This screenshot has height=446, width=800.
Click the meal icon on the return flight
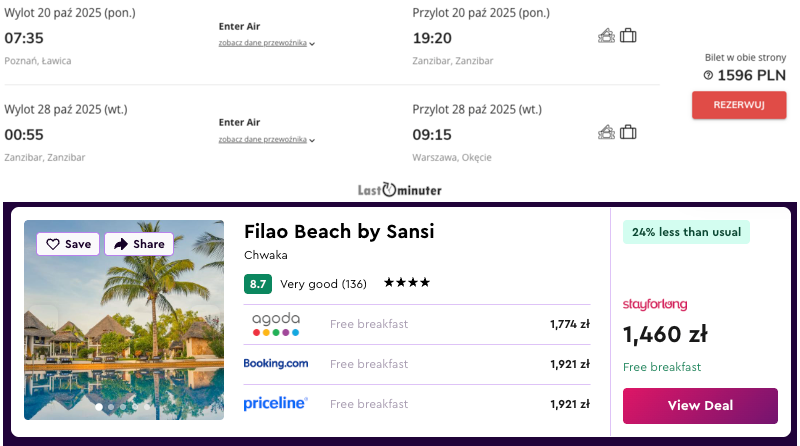(x=607, y=132)
